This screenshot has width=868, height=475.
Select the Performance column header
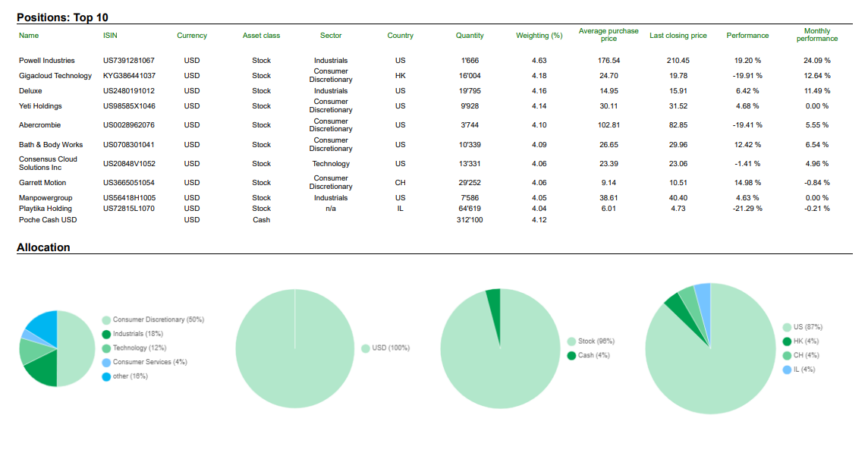click(x=747, y=36)
